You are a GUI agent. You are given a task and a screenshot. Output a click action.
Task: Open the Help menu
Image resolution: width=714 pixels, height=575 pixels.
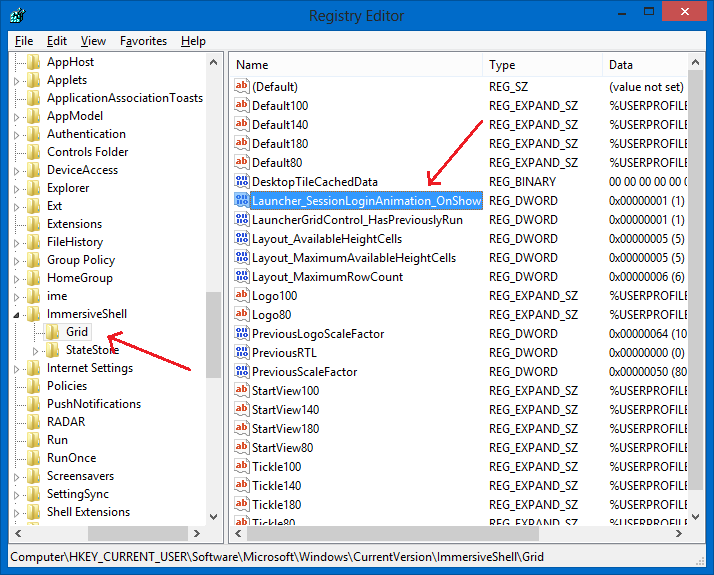194,41
